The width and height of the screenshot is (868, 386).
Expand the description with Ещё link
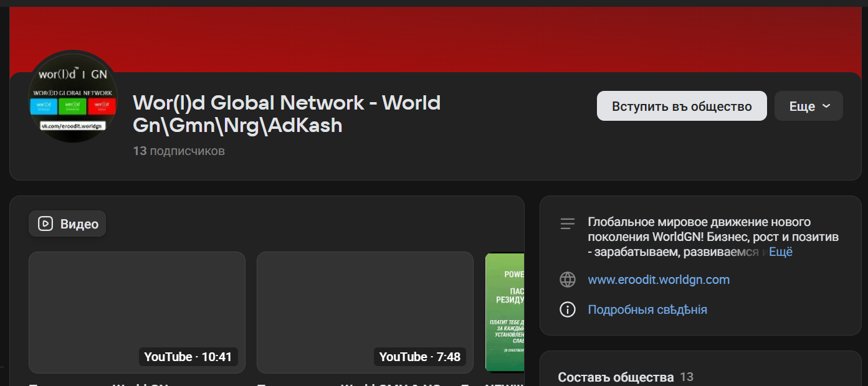tap(781, 252)
